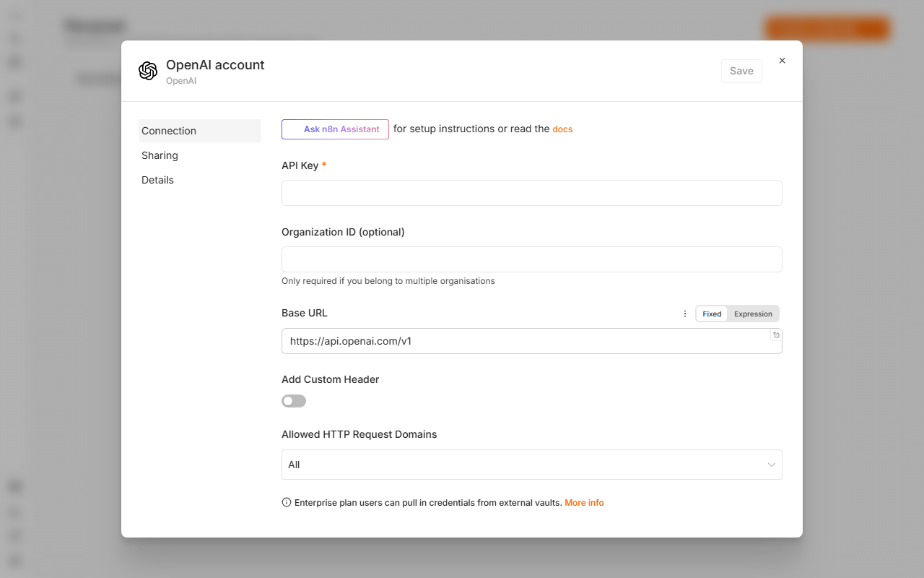Switch Base URL to Expression mode
Image resolution: width=924 pixels, height=578 pixels.
[x=753, y=314]
